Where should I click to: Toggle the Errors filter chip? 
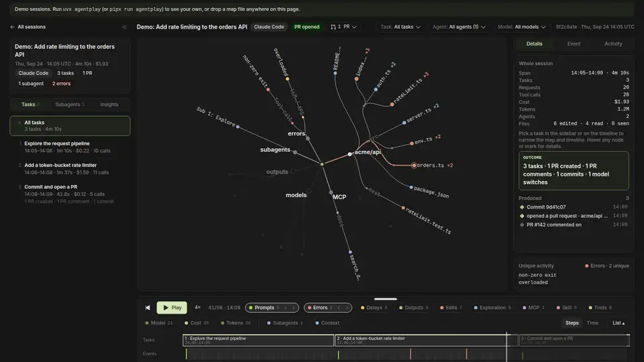(320, 308)
